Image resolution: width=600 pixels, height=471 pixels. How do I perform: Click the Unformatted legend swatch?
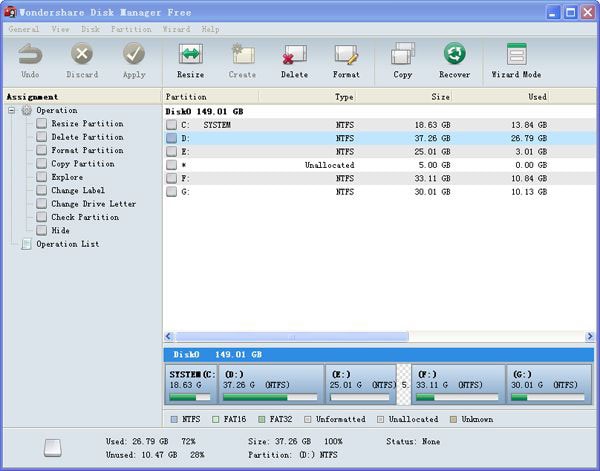click(x=307, y=420)
